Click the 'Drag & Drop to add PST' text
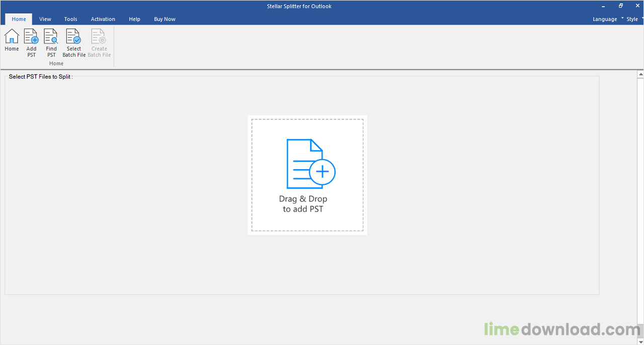Viewport: 644px width, 345px height. click(303, 204)
